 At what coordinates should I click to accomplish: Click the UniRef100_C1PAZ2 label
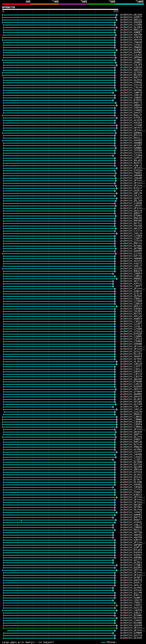pos(131,45)
